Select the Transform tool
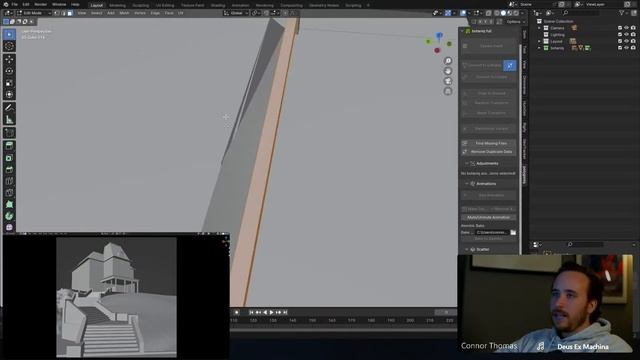This screenshot has height=360, width=640. [9, 95]
